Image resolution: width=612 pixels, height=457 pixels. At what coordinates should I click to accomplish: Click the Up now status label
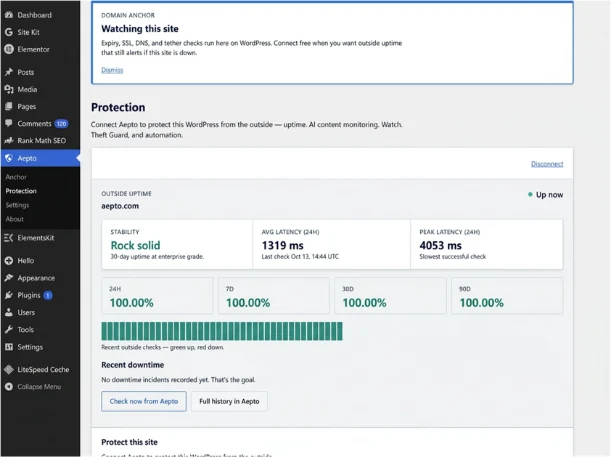549,194
